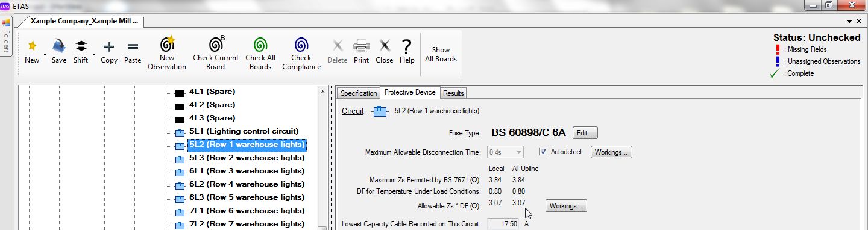Click tree scrollbar up arrow

(322, 92)
